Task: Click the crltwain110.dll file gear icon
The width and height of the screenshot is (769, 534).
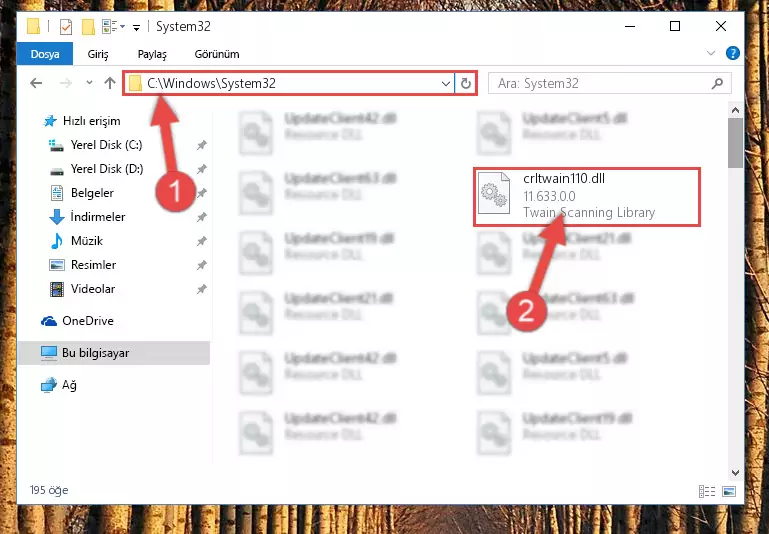Action: click(x=494, y=193)
